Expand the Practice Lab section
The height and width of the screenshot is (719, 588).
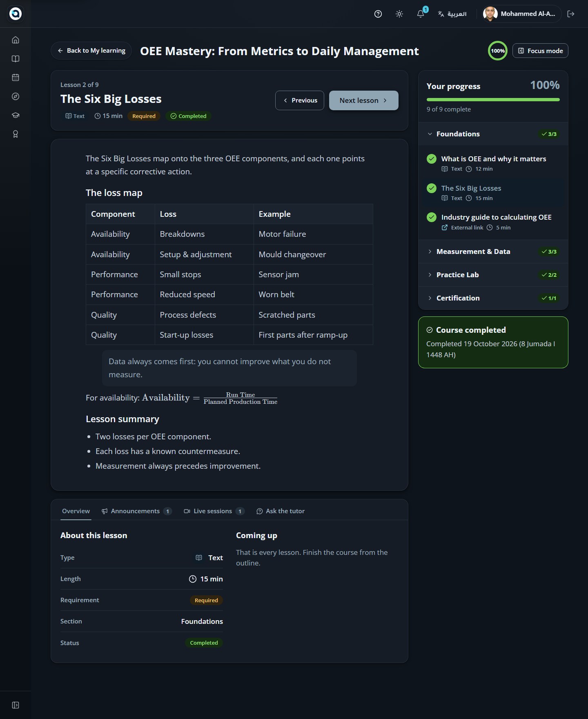pyautogui.click(x=493, y=275)
